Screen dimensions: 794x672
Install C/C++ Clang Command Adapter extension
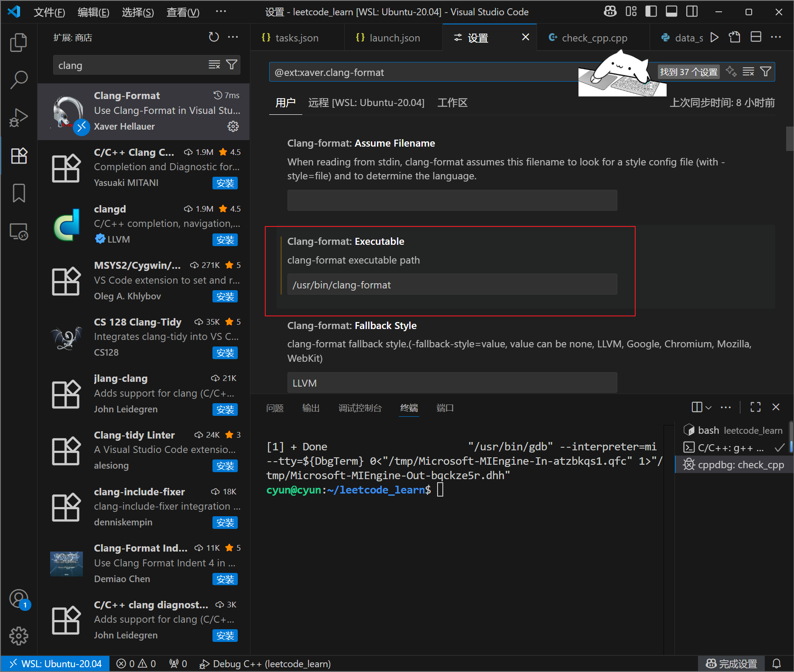225,183
